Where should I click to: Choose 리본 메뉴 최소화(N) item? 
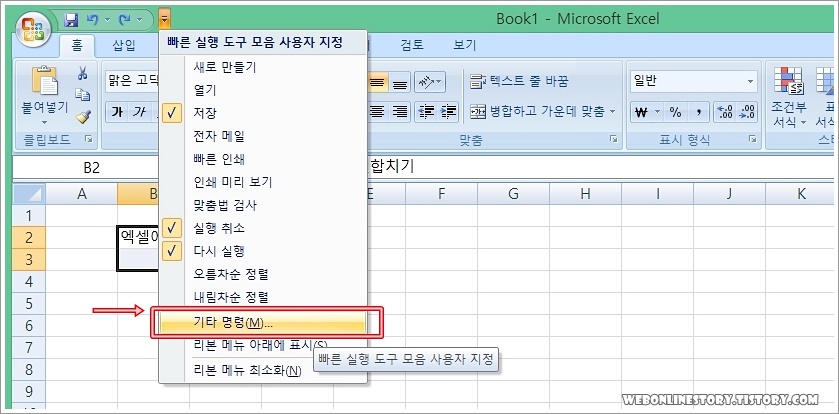pos(263,370)
